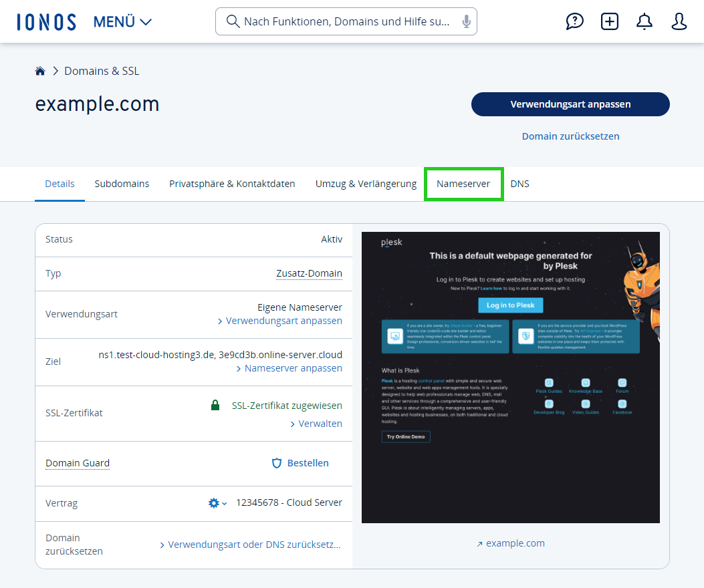Click the magnifier search icon

click(x=233, y=21)
